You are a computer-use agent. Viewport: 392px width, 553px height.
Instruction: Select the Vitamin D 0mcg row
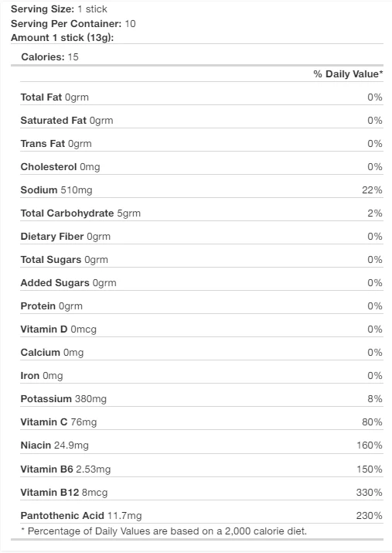202,329
